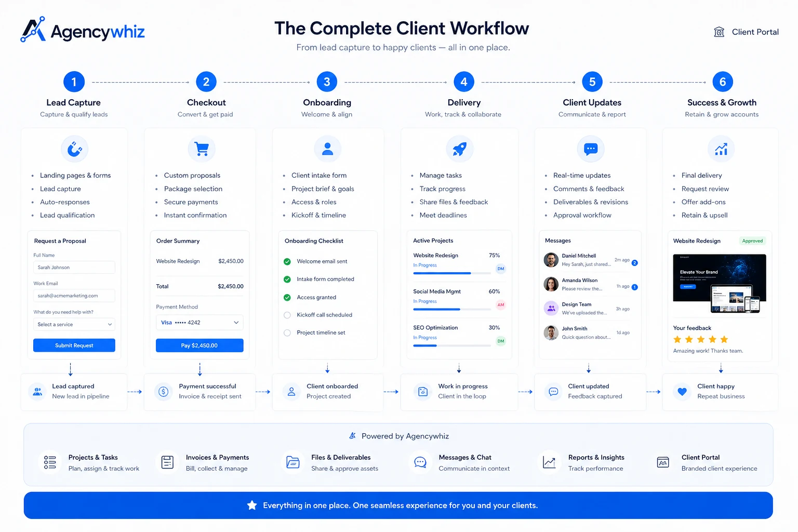Open the Client Portal link in the header

coord(755,32)
